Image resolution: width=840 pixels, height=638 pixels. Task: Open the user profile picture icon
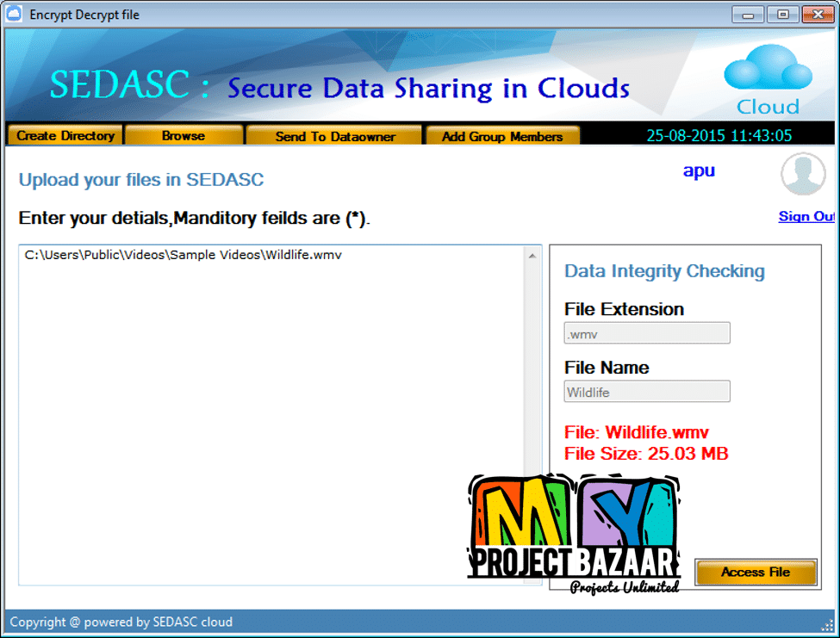[802, 174]
